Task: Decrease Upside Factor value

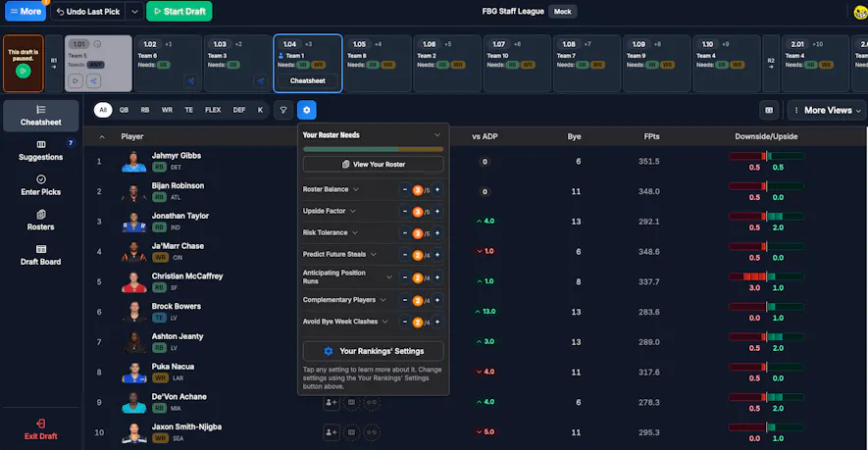Action: pos(405,212)
